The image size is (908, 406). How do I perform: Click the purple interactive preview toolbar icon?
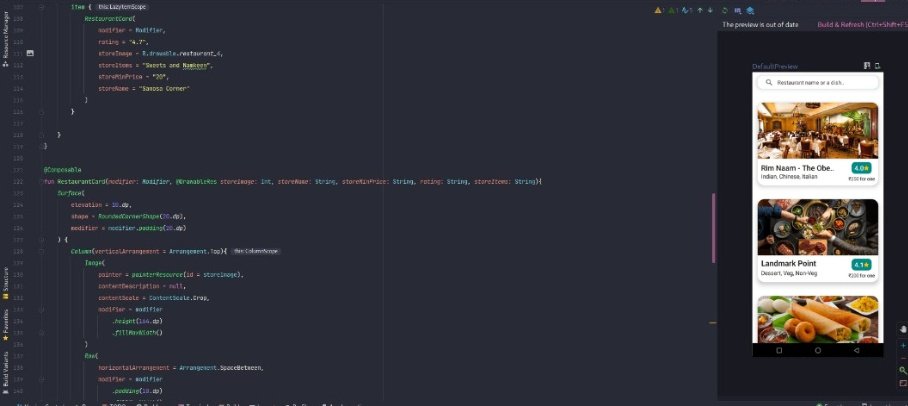tap(738, 10)
